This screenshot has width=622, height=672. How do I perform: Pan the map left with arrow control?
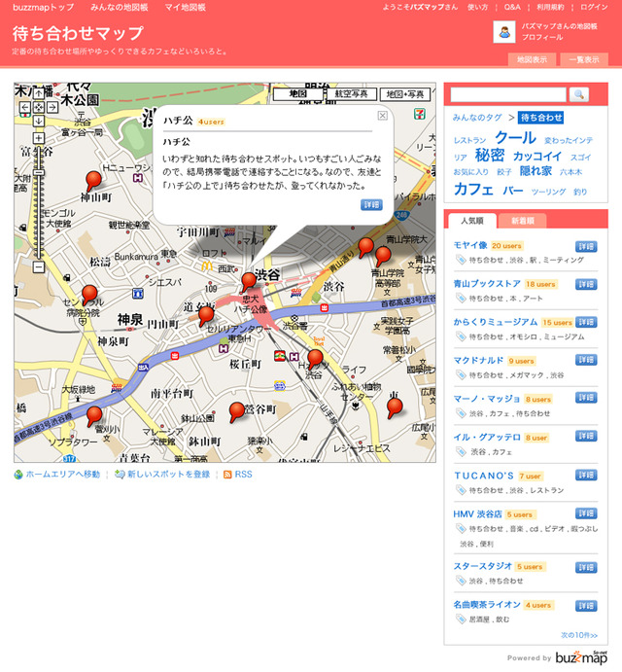click(25, 107)
